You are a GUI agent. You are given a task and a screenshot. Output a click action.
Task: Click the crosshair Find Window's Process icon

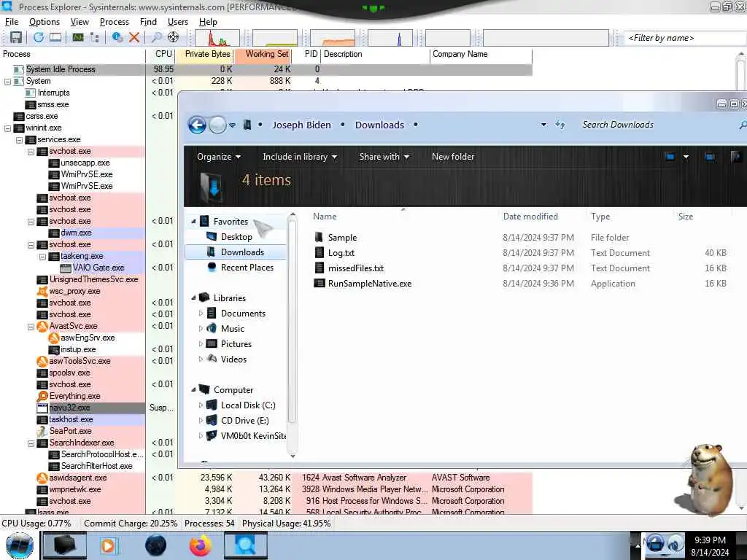pos(174,37)
